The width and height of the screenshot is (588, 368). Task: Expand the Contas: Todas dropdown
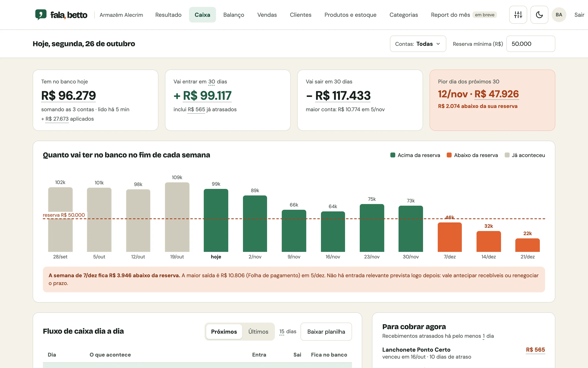click(418, 44)
